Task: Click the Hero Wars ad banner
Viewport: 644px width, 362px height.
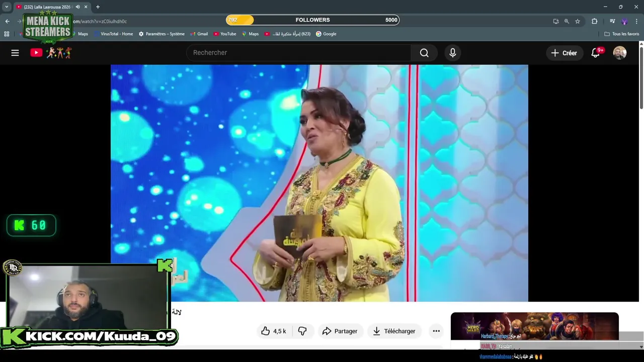Action: (534, 326)
